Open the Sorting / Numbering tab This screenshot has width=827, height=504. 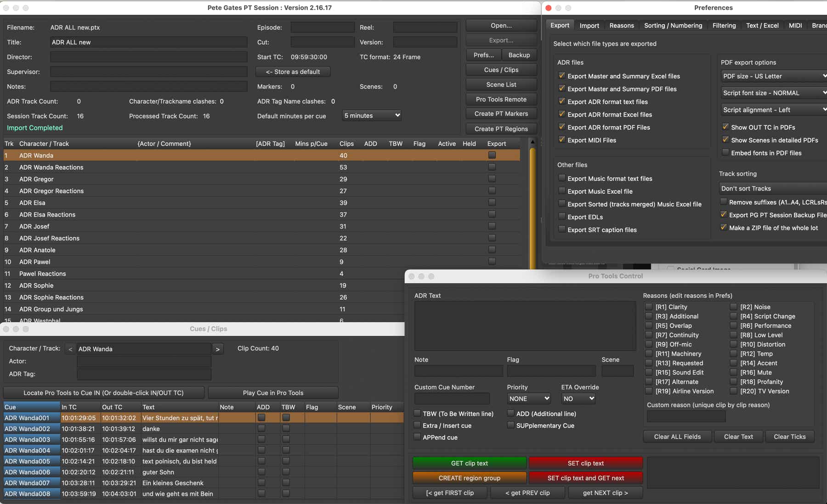click(x=673, y=26)
